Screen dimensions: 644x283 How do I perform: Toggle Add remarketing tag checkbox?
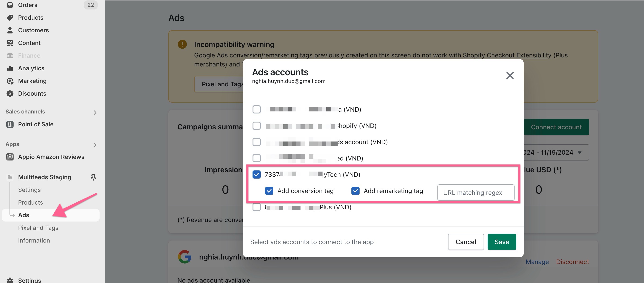click(355, 191)
